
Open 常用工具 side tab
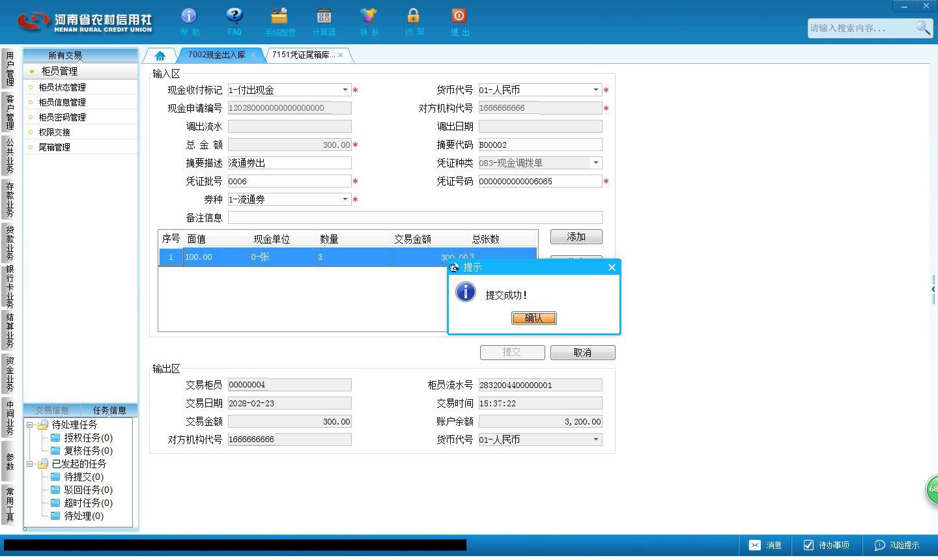[9, 505]
